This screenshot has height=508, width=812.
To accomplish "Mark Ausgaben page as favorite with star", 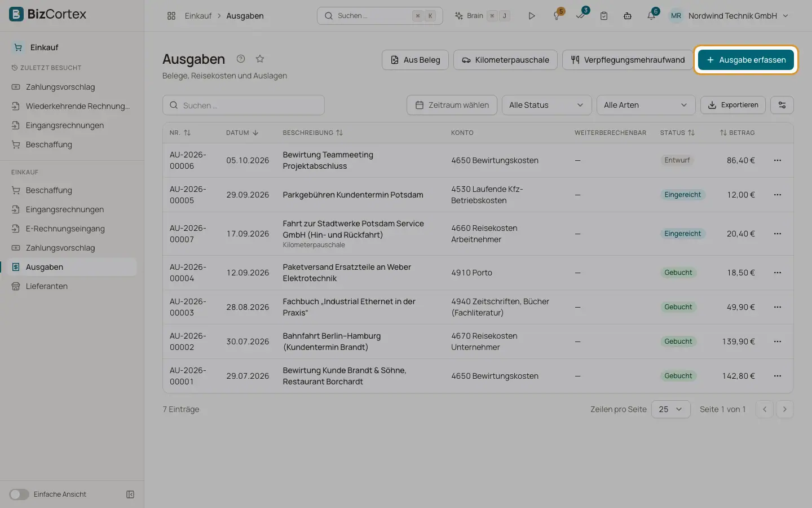I will coord(260,59).
